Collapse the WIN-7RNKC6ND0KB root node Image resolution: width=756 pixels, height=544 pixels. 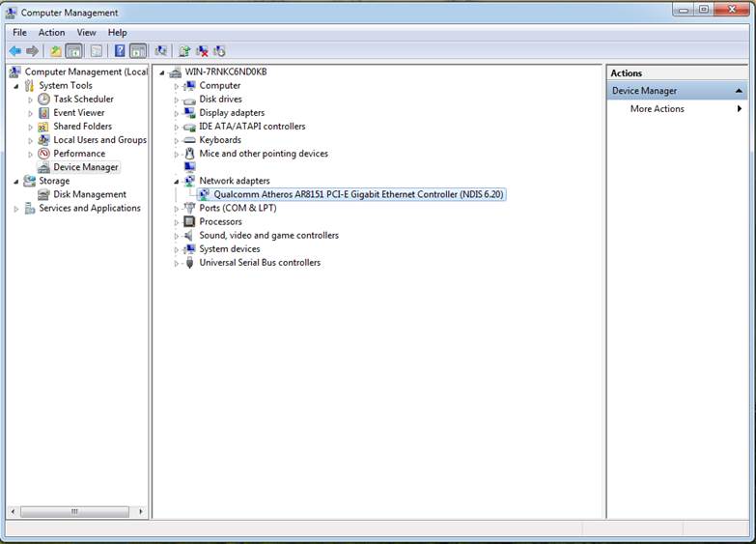[x=162, y=72]
